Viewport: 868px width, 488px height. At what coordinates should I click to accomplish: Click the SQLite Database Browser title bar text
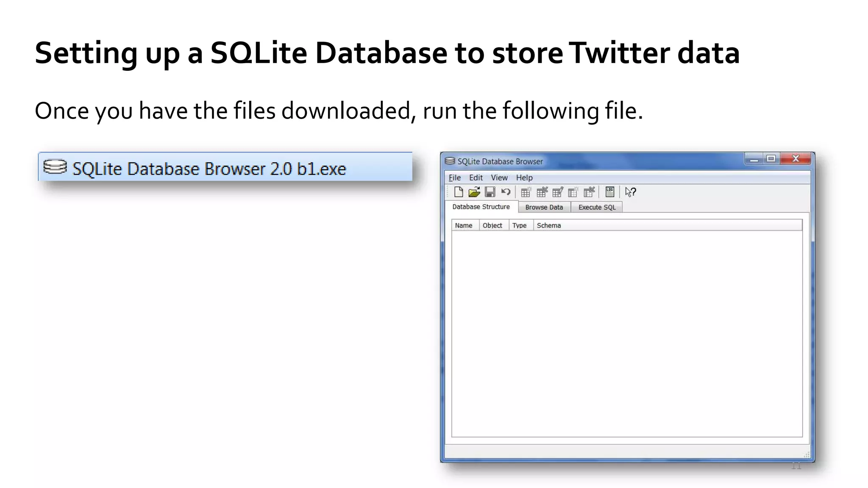coord(500,161)
